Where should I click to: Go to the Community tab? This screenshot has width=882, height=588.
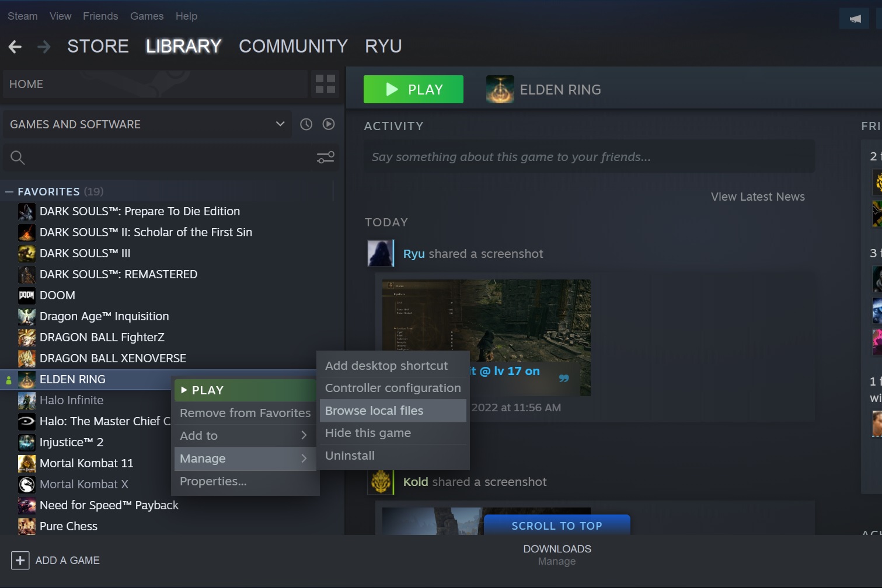(293, 46)
